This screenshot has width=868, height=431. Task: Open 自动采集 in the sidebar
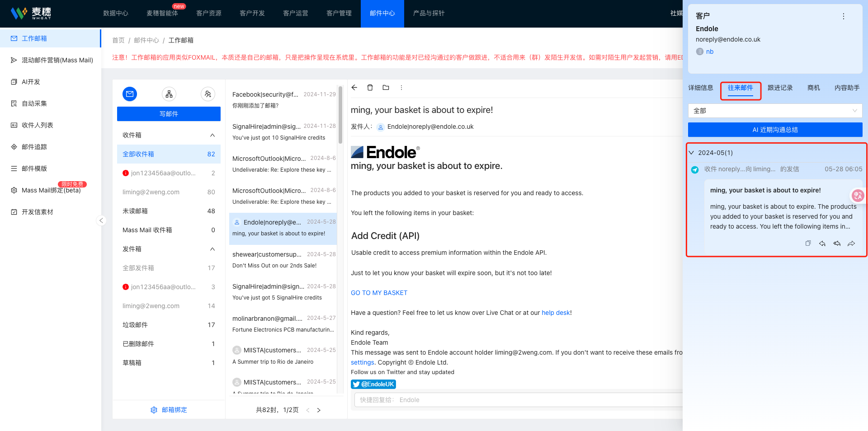(50, 103)
